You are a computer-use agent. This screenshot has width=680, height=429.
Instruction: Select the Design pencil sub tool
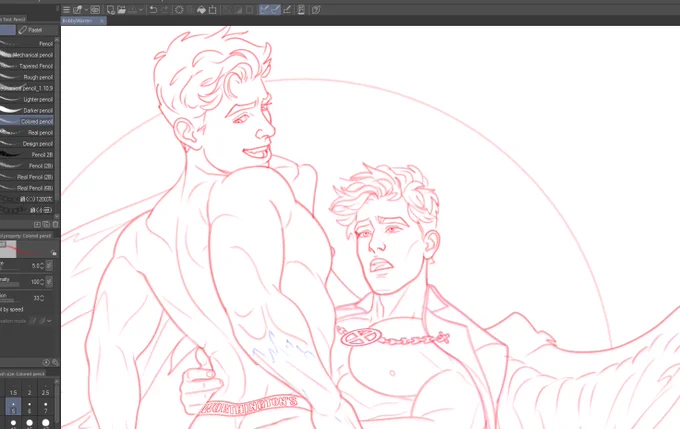(26, 144)
